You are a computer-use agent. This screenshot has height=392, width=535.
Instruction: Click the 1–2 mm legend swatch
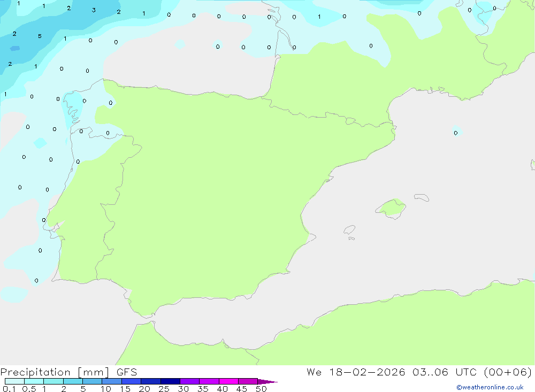coord(53,381)
